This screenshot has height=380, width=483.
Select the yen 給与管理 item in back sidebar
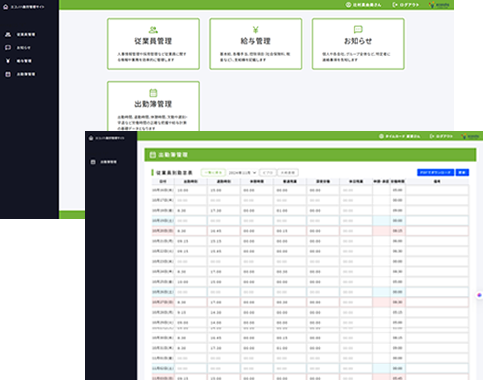(x=19, y=61)
